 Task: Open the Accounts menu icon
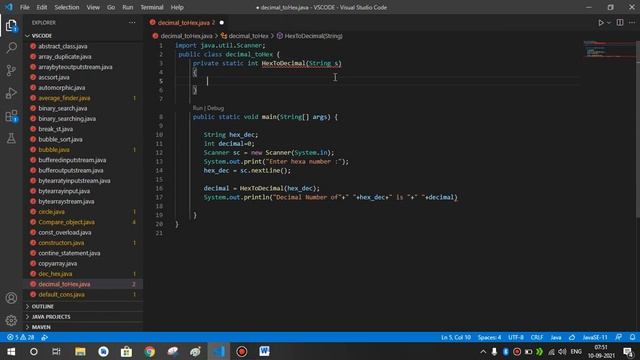tap(11, 298)
